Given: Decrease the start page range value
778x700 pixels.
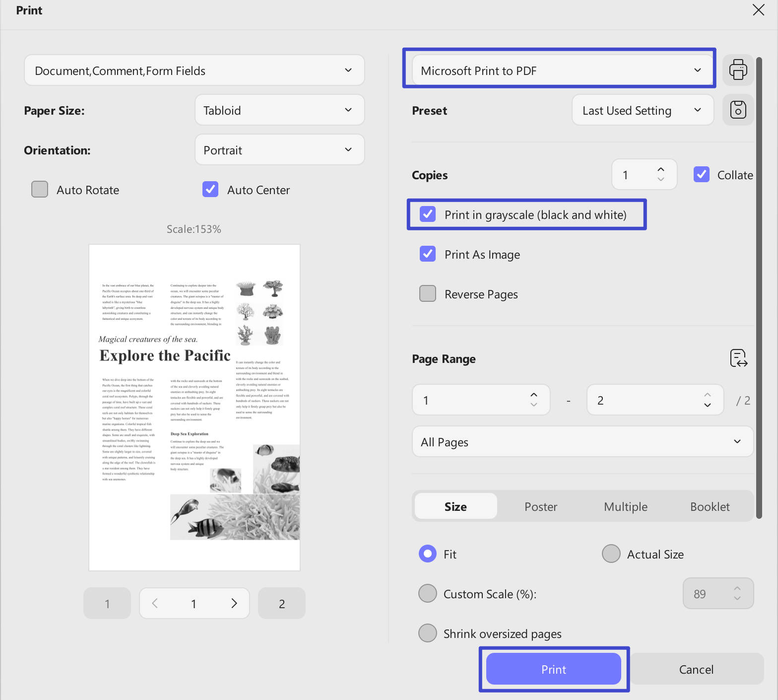Looking at the screenshot, I should click(534, 405).
